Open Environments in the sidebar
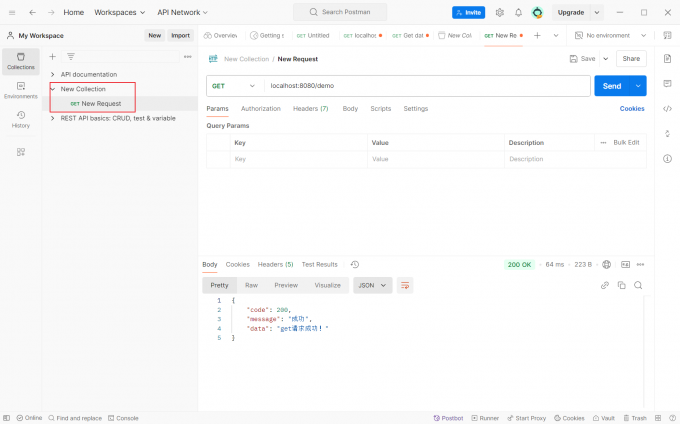The image size is (680, 424). pos(21,90)
